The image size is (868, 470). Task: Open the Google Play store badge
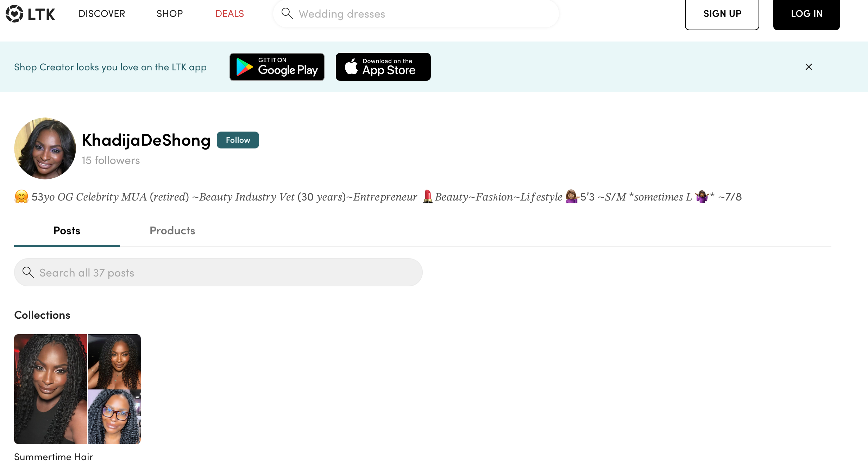pyautogui.click(x=277, y=67)
